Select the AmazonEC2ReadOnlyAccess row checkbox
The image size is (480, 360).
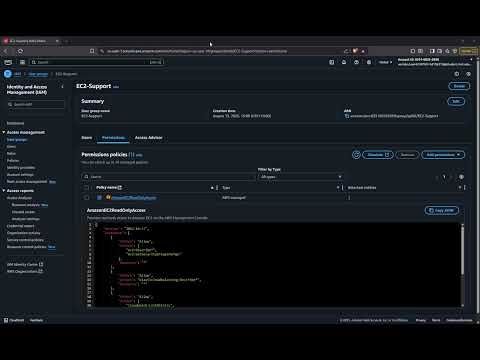pos(86,198)
